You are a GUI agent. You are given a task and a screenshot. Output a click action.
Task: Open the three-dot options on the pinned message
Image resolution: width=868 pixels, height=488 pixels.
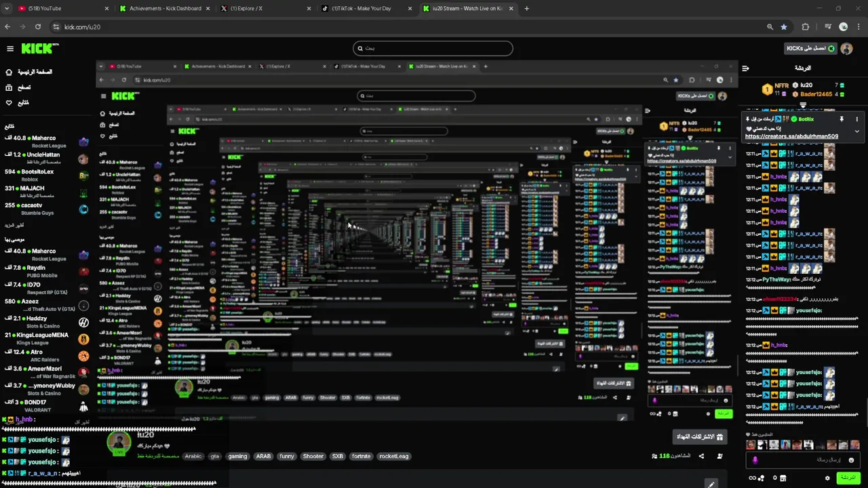point(856,119)
